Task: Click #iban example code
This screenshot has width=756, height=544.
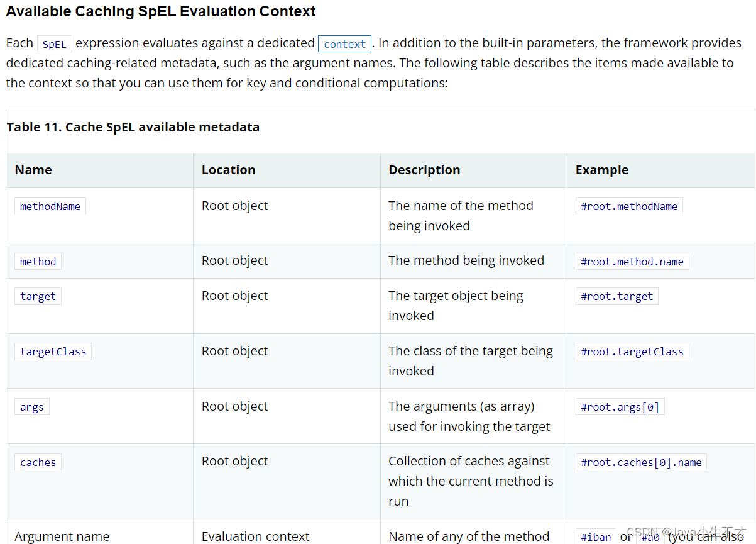Action: pyautogui.click(x=596, y=536)
